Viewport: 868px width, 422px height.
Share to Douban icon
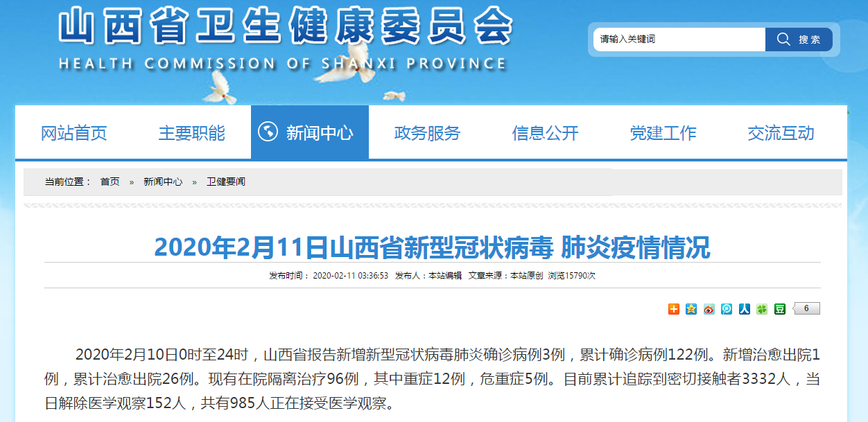coord(780,309)
